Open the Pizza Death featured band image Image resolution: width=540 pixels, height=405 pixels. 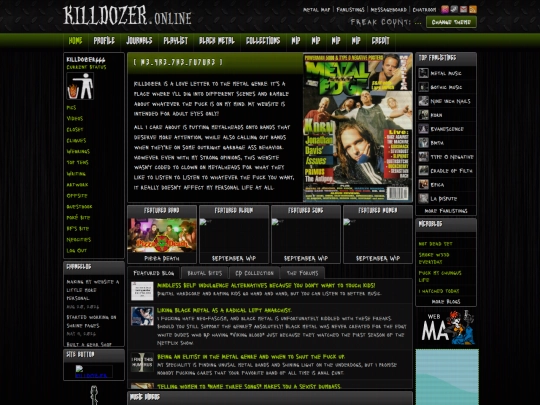(x=162, y=235)
